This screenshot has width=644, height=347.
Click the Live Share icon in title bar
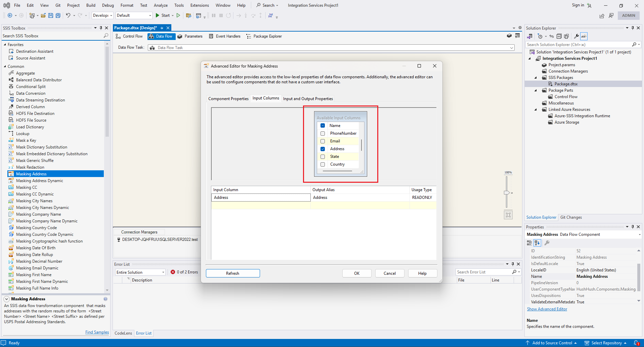pyautogui.click(x=602, y=15)
